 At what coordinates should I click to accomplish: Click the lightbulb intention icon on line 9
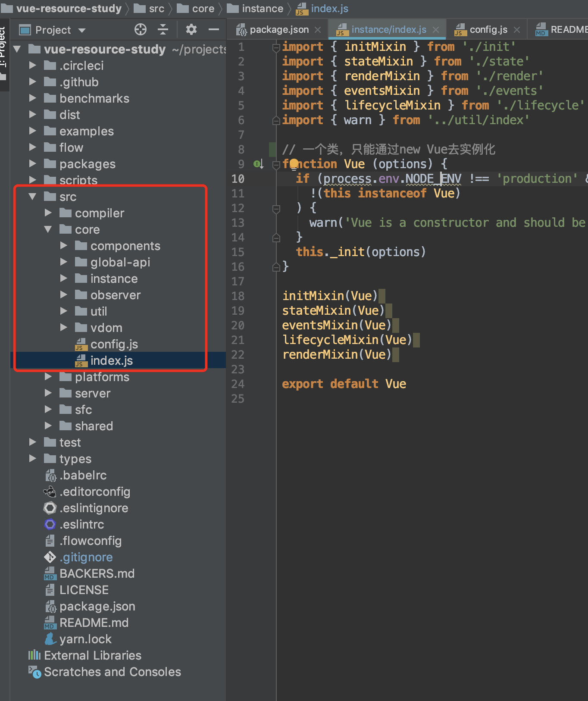[294, 163]
